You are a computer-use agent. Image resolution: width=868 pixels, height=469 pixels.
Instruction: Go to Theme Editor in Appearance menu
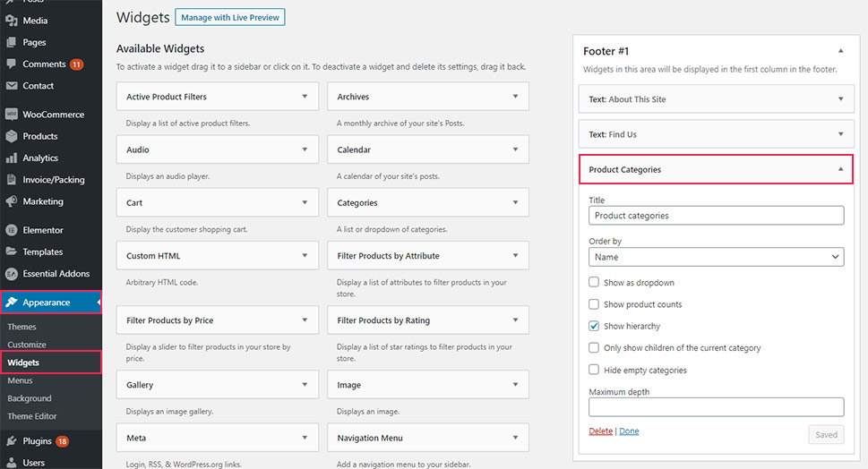coord(32,416)
